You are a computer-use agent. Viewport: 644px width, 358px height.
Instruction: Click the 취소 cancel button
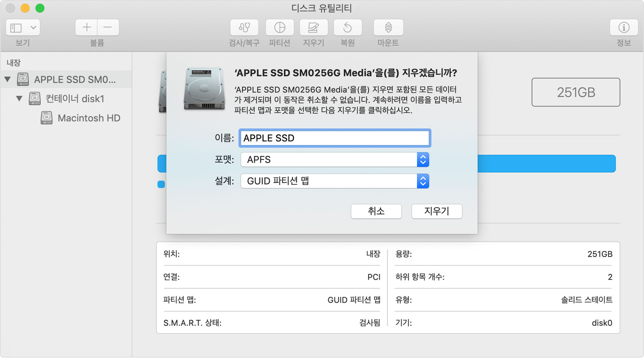(376, 211)
